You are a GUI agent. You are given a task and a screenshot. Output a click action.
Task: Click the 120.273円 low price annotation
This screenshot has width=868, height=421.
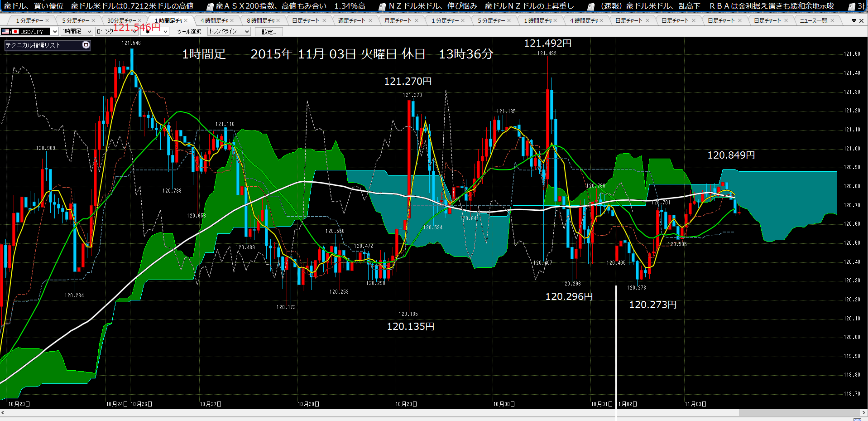coord(652,305)
